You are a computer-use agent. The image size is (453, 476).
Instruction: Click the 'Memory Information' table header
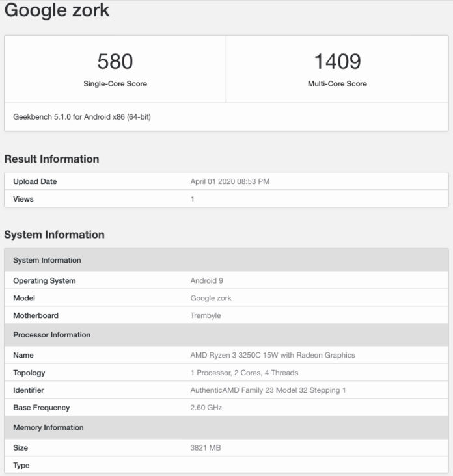coord(226,427)
